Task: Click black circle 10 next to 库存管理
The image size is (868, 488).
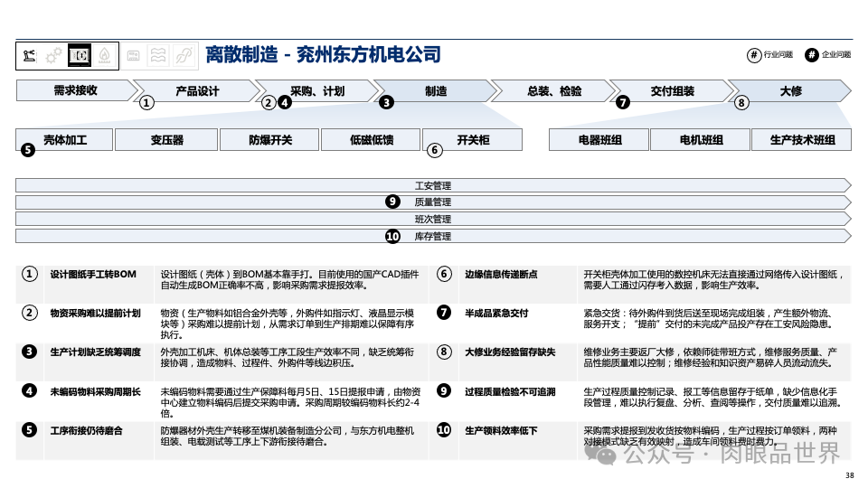Action: [x=392, y=236]
